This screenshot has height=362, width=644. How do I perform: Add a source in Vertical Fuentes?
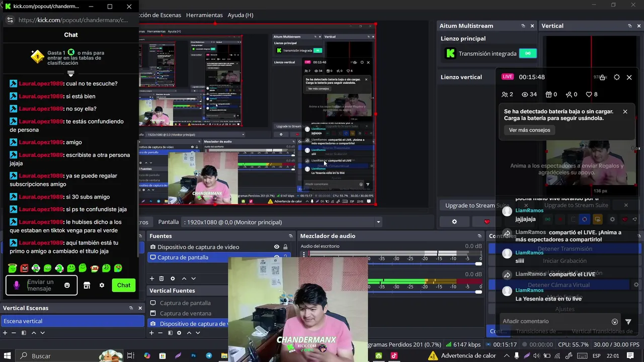152,333
